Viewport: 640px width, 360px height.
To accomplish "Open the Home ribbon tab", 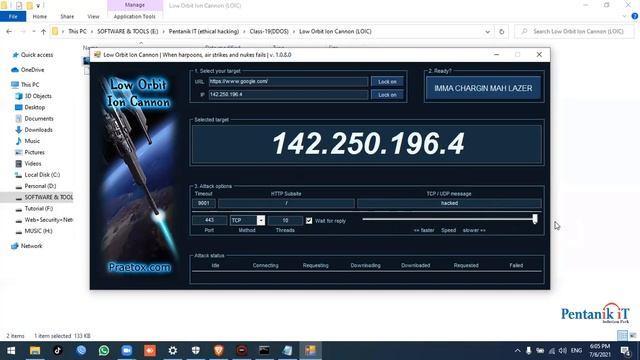I will (x=40, y=16).
